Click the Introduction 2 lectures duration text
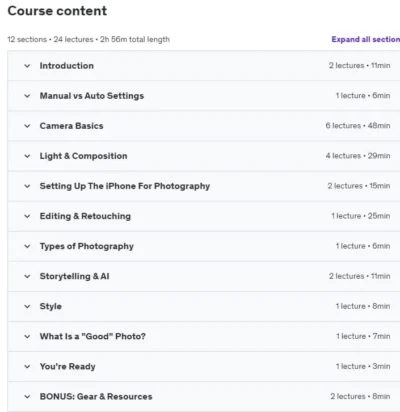Viewport: 400px width, 412px height. tap(359, 66)
